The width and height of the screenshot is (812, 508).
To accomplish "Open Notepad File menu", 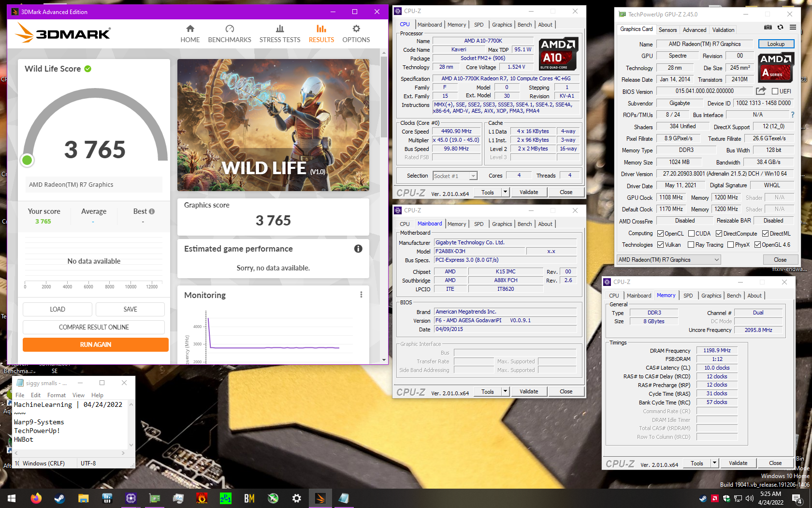I will (x=20, y=395).
